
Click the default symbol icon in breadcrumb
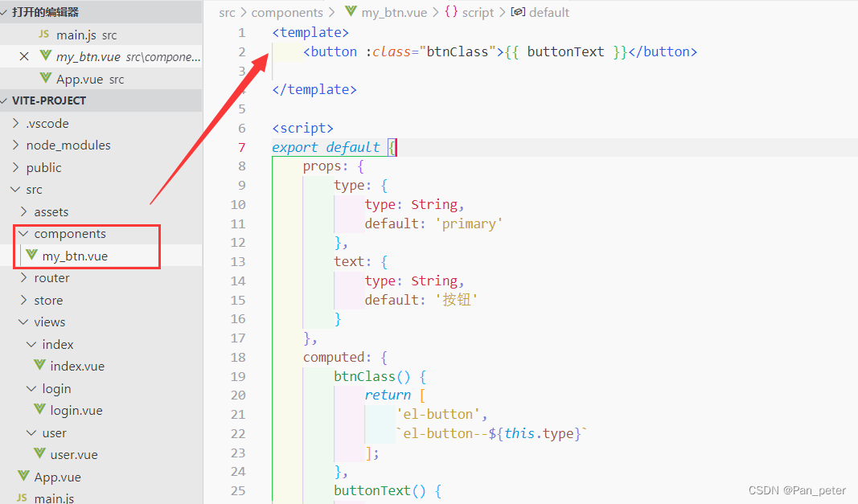pos(518,11)
